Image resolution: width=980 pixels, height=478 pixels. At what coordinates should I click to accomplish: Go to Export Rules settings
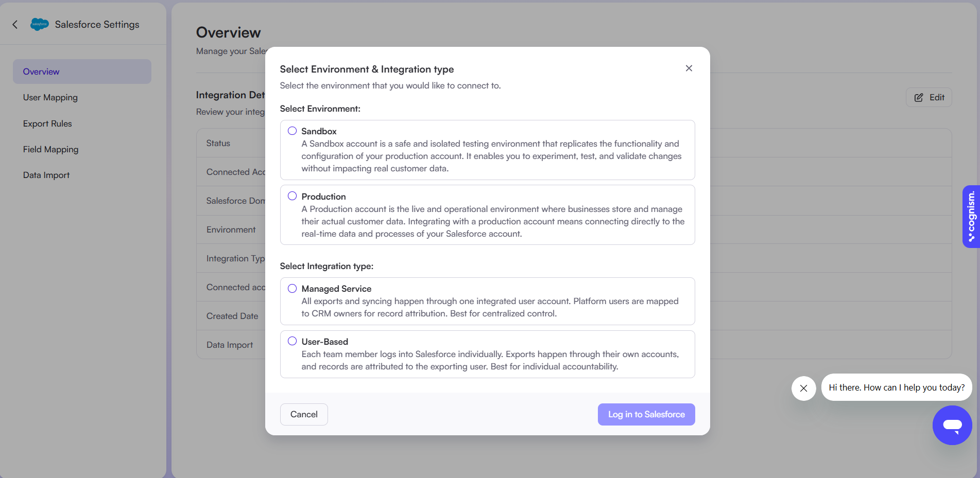[47, 123]
